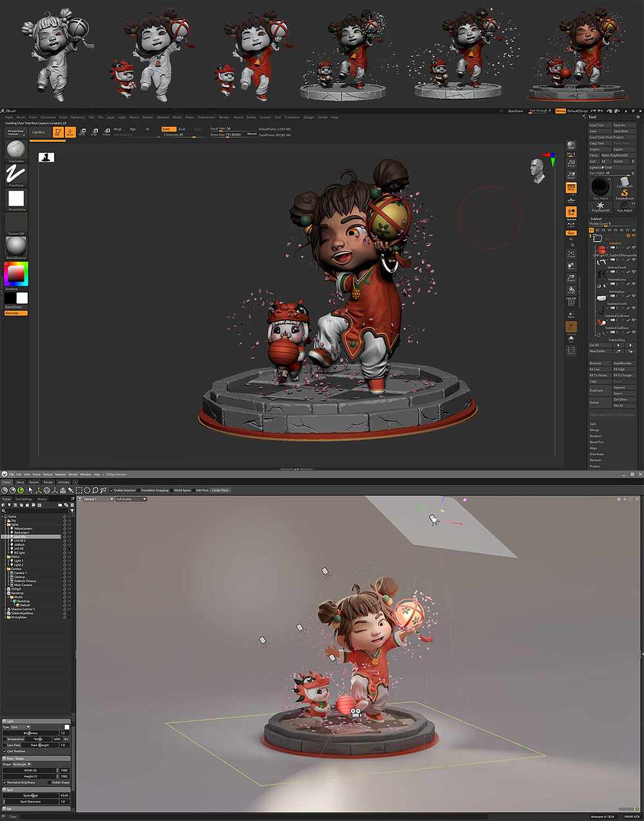Click the Delete subtool button
This screenshot has width=644, height=821.
coord(600,403)
